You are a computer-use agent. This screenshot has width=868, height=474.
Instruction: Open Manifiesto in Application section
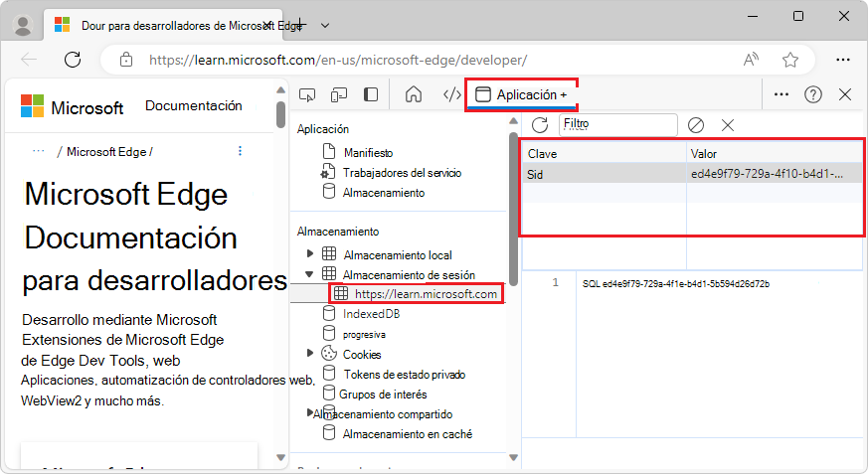click(368, 153)
